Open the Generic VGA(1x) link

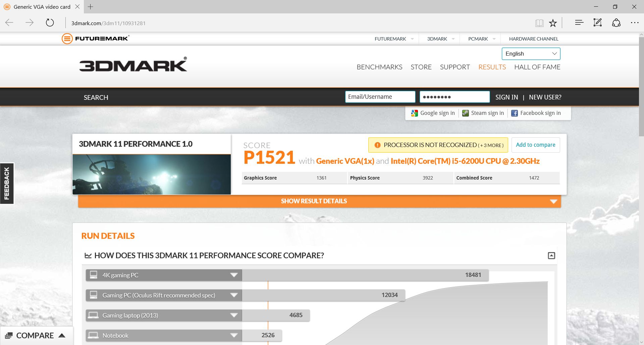point(345,161)
